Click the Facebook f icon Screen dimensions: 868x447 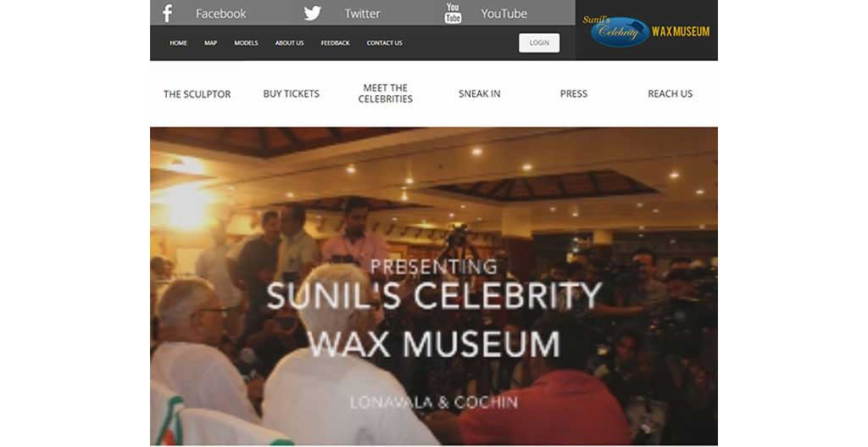coord(167,14)
